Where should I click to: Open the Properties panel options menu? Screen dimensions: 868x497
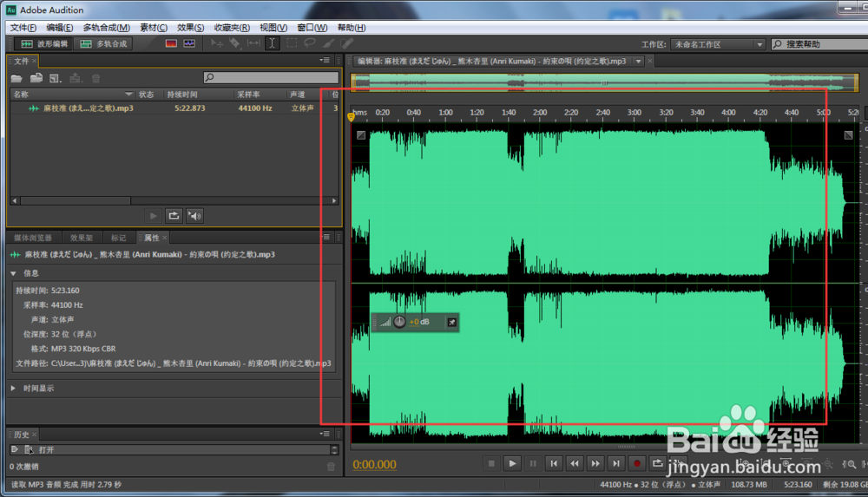pos(325,238)
